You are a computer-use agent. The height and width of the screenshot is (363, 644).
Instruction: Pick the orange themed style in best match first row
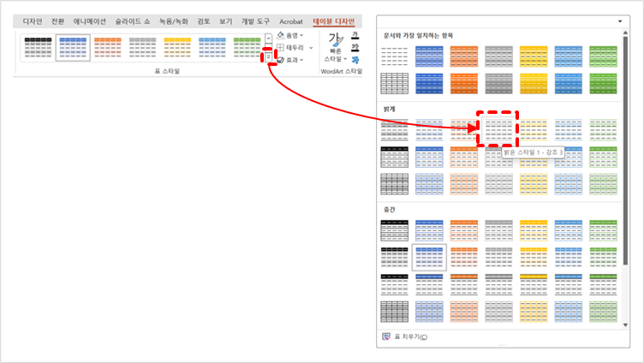tap(464, 57)
